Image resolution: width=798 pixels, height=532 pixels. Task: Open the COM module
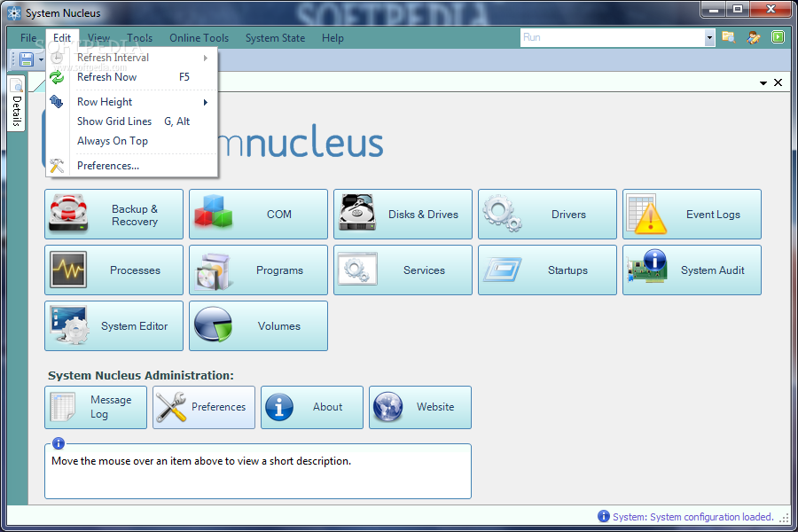click(x=259, y=215)
